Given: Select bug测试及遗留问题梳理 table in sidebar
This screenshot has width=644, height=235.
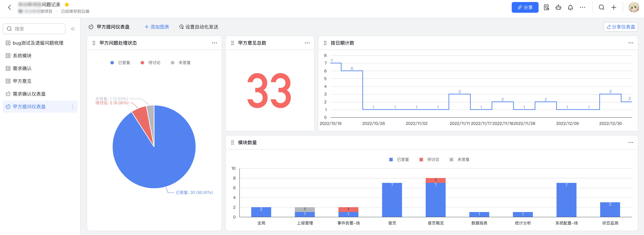Looking at the screenshot, I should click(38, 43).
